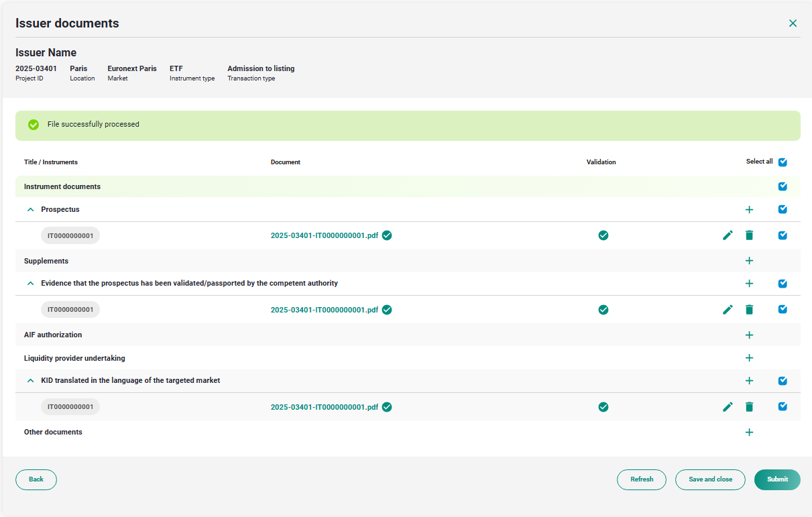
Task: Toggle the Select all checkbox
Action: pos(782,162)
